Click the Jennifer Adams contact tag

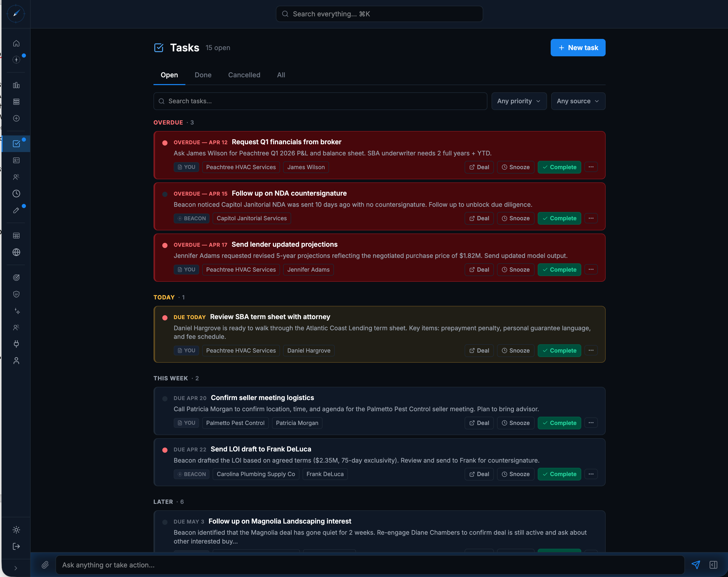(x=308, y=270)
